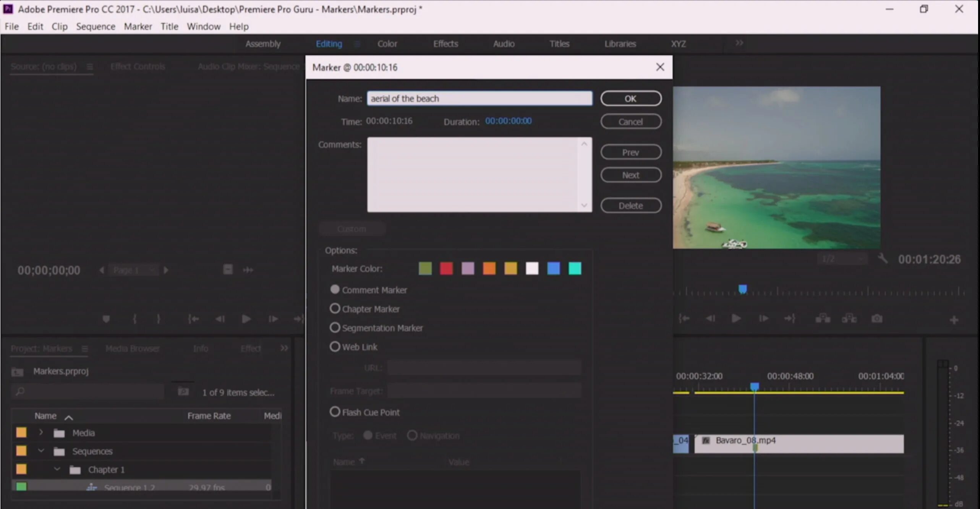The height and width of the screenshot is (509, 980).
Task: Click Next to go to next marker
Action: (630, 175)
